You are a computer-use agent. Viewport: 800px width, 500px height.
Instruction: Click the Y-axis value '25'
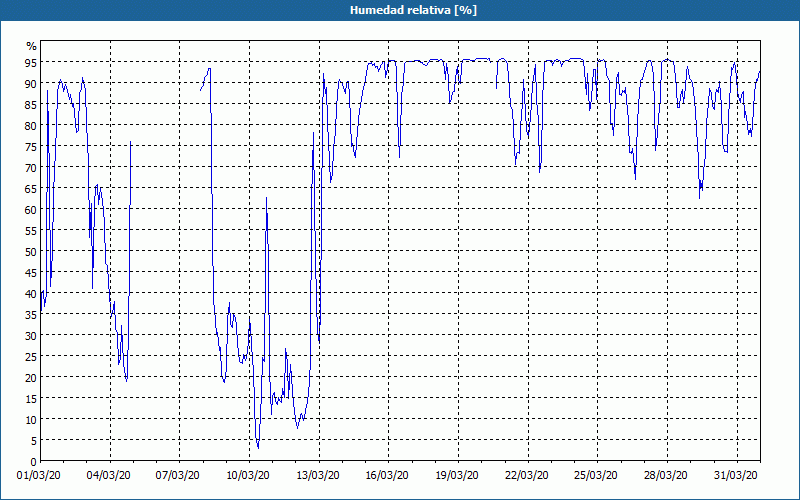(31, 357)
